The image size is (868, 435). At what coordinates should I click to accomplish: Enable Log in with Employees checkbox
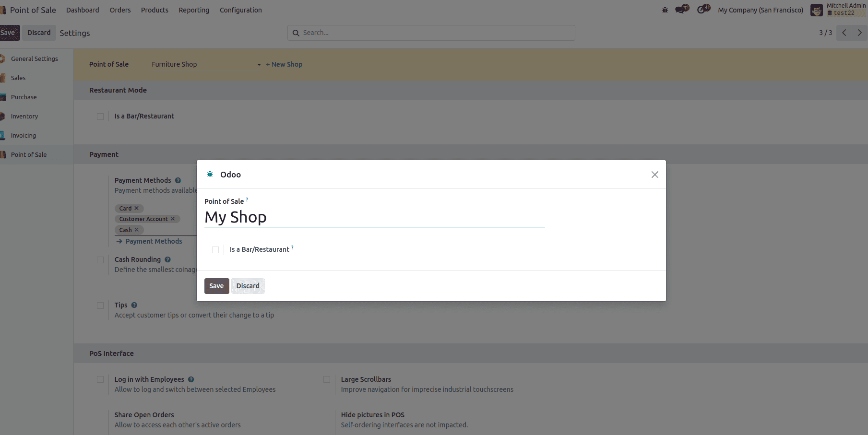[x=100, y=380]
